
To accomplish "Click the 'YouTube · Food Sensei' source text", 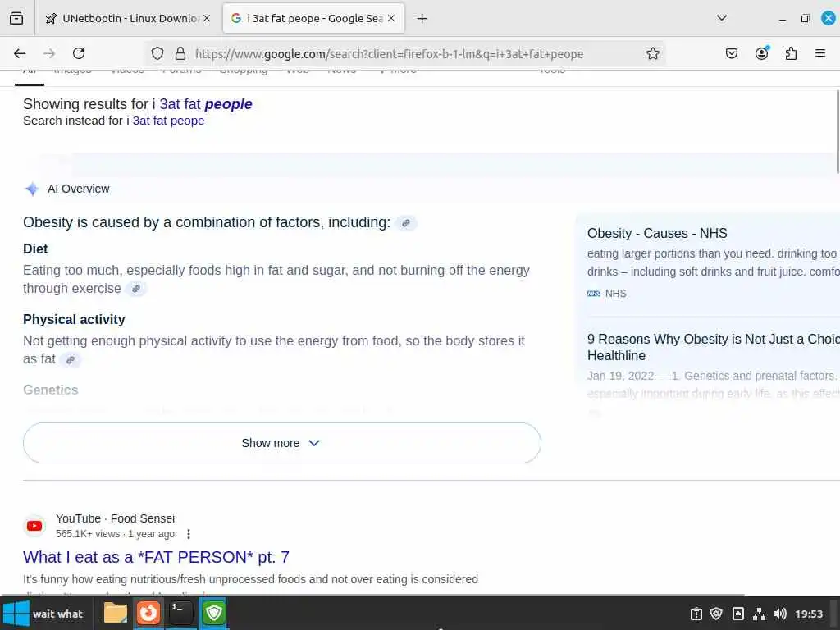I will 115,518.
